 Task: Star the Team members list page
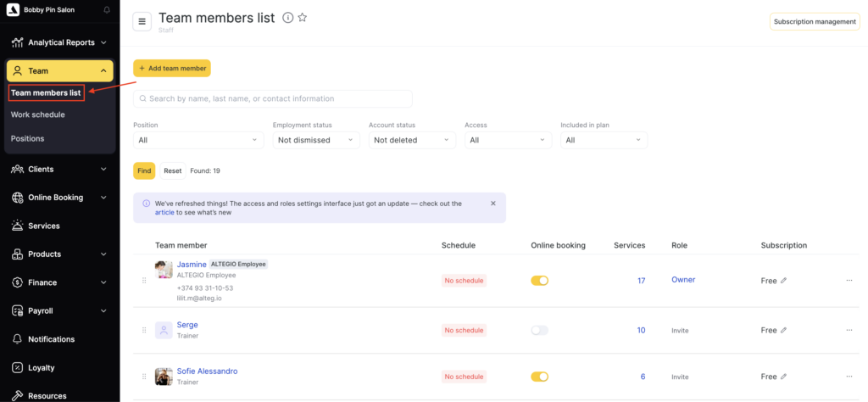point(303,18)
